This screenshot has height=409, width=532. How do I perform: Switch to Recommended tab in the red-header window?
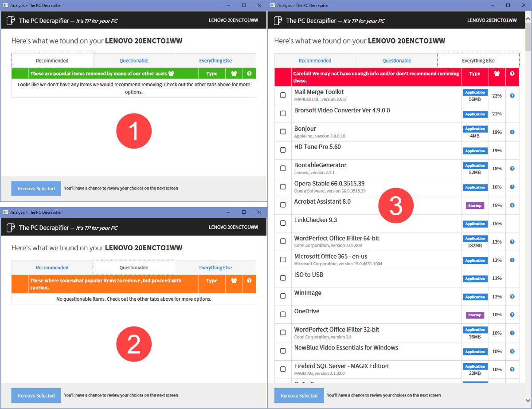pyautogui.click(x=315, y=61)
